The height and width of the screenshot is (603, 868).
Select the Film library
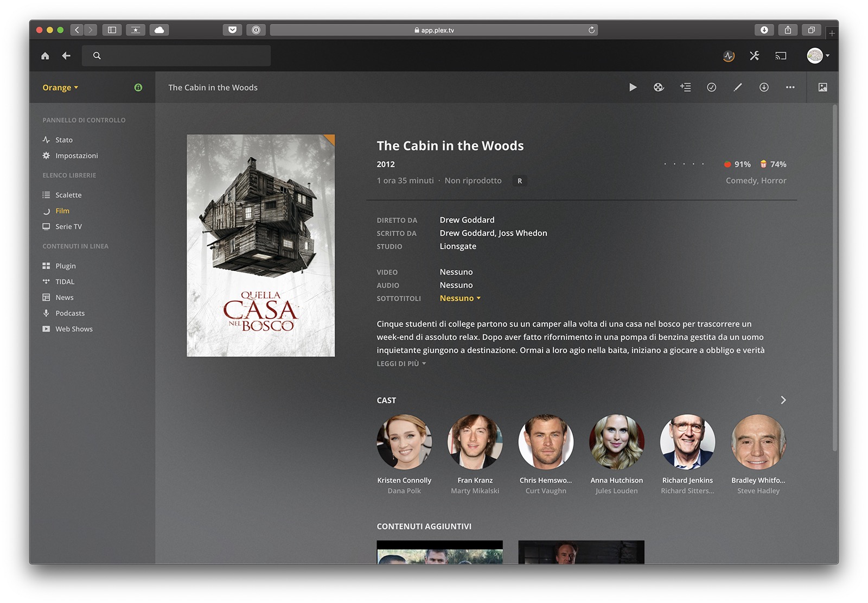56,211
